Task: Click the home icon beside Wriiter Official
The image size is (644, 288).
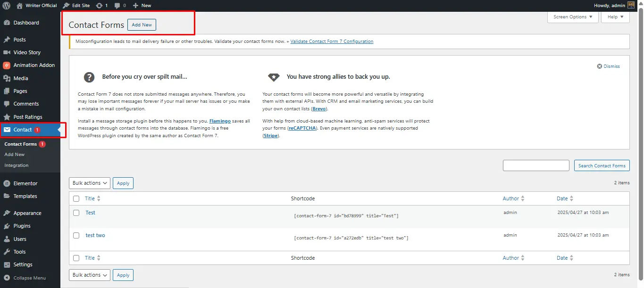Action: pyautogui.click(x=19, y=5)
